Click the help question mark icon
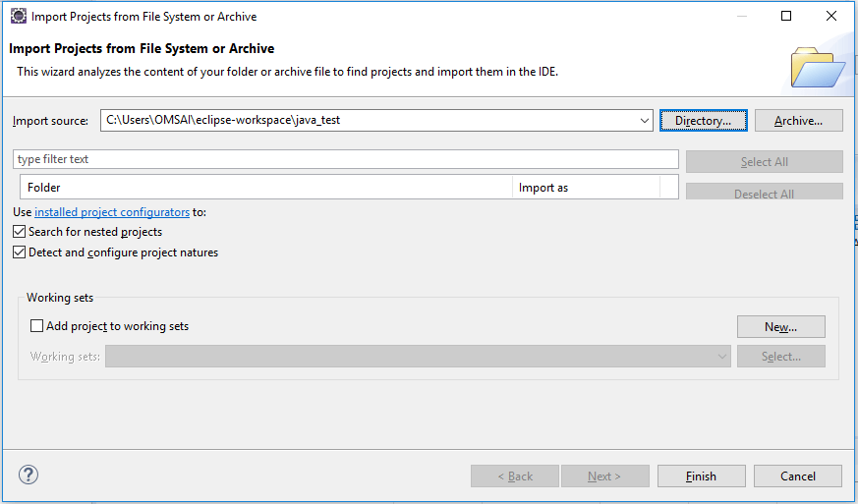 point(28,476)
